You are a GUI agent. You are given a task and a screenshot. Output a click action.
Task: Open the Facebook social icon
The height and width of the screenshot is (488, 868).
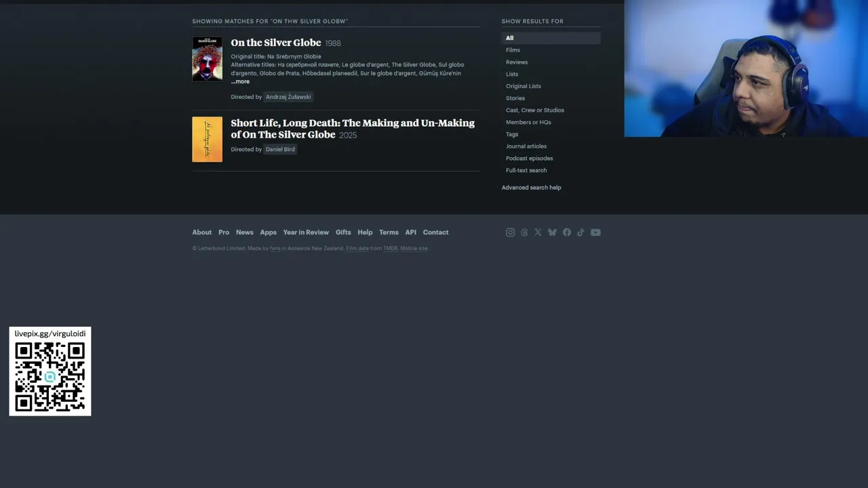[567, 232]
